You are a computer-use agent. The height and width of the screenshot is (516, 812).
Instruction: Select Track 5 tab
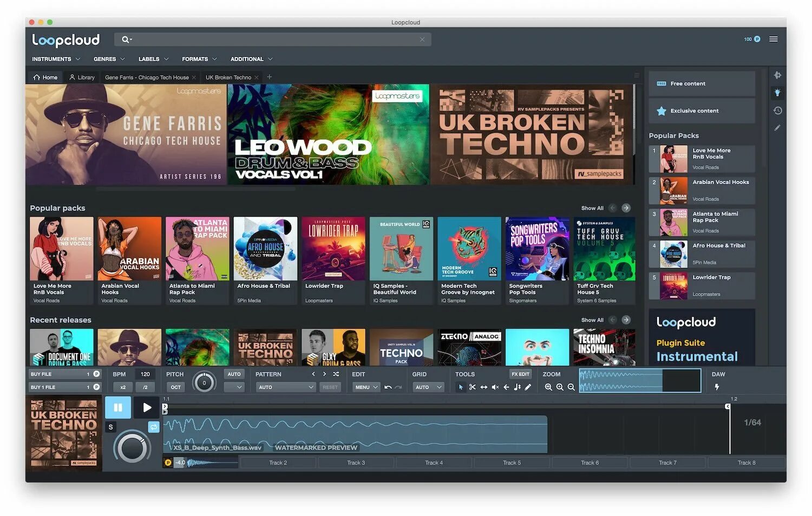pos(512,463)
